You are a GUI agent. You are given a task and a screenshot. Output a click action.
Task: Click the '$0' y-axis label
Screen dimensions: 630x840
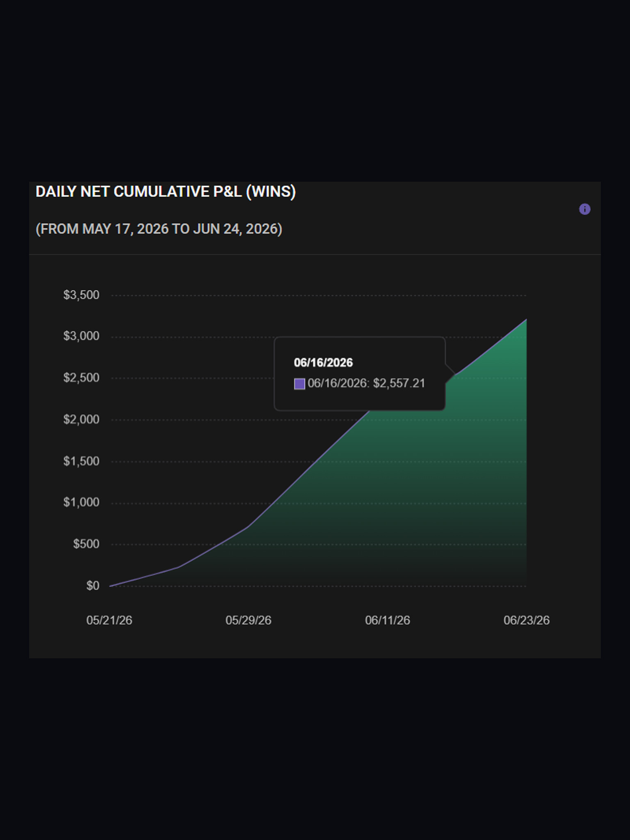93,586
